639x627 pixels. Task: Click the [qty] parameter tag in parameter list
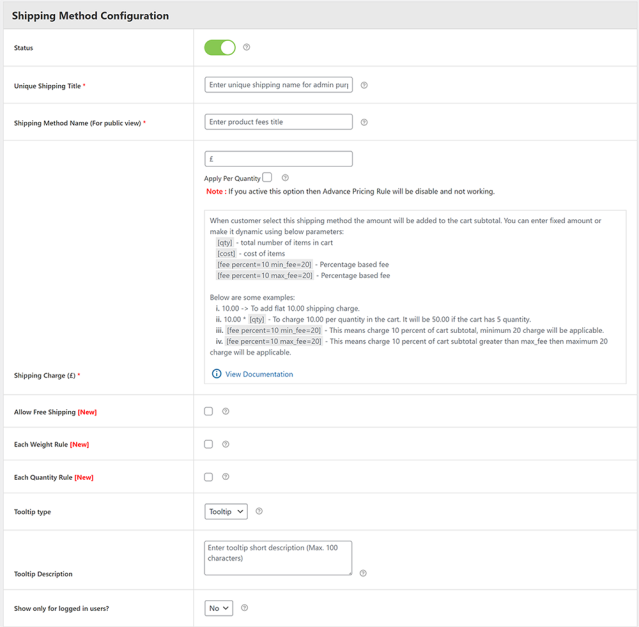click(x=225, y=242)
